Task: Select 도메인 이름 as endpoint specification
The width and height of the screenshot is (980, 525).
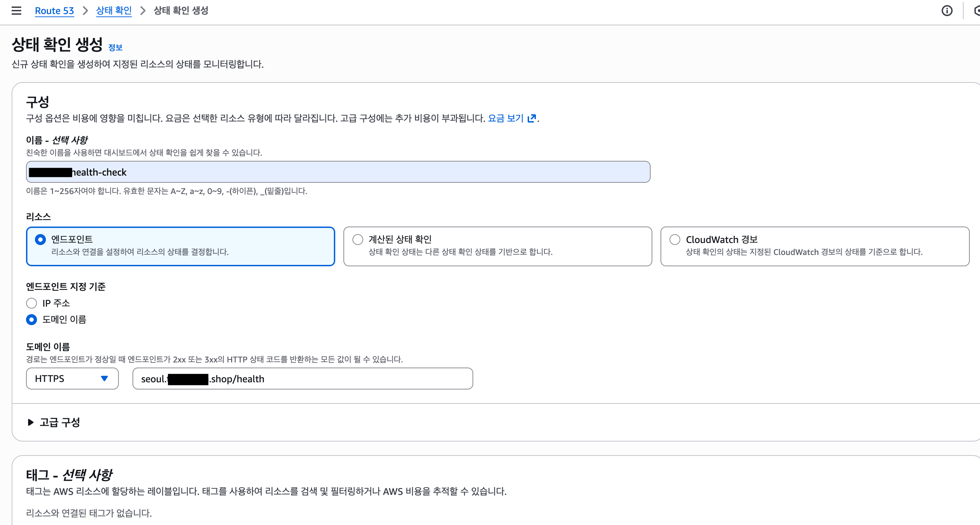Action: [32, 320]
